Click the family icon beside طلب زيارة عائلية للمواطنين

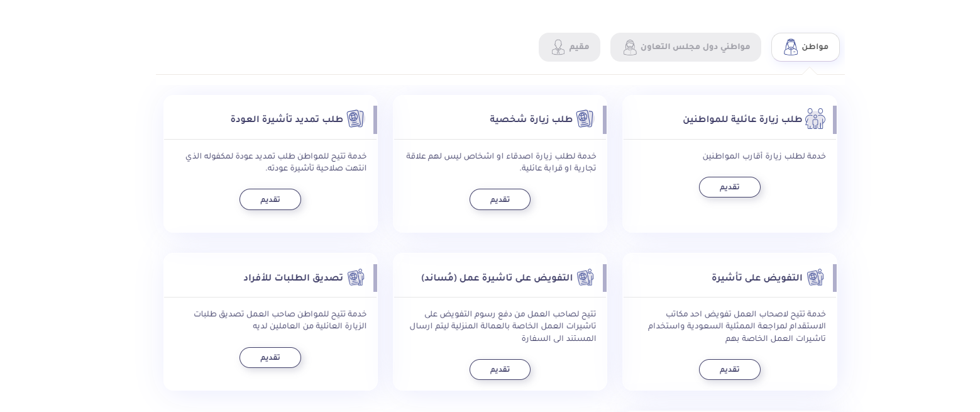pos(815,119)
